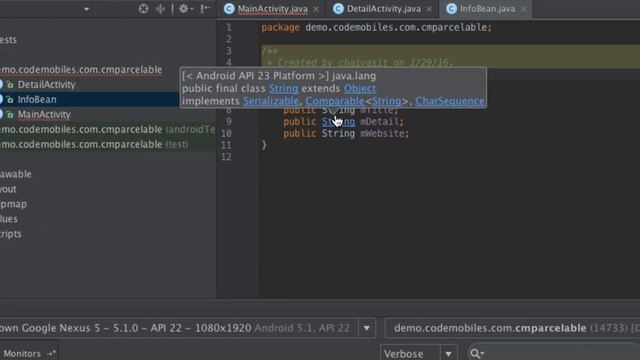
Task: Open DetailActivity in the project tree
Action: coord(47,84)
